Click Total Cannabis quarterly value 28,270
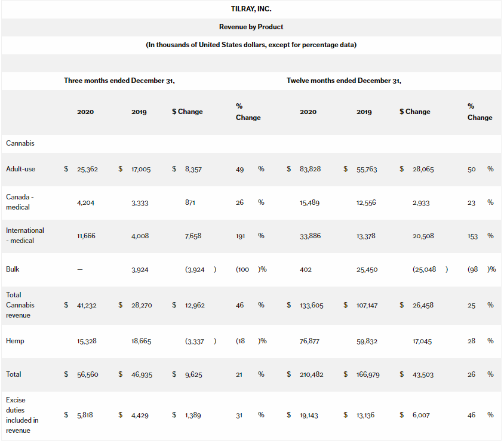Image resolution: width=504 pixels, height=443 pixels. click(x=142, y=305)
